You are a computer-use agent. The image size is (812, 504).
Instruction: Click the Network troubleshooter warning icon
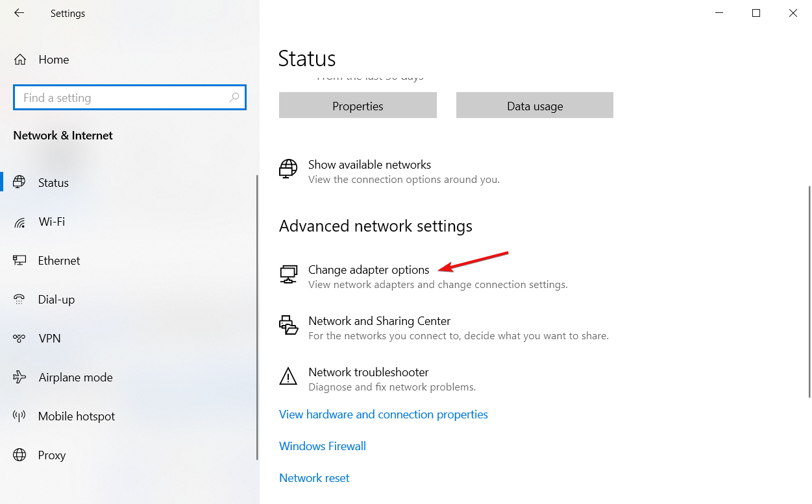pyautogui.click(x=288, y=377)
